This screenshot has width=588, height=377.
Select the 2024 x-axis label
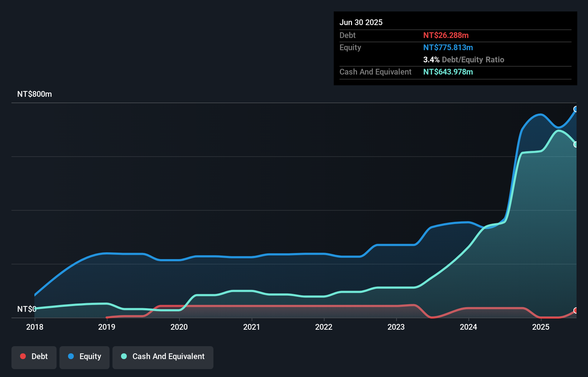[x=468, y=327]
